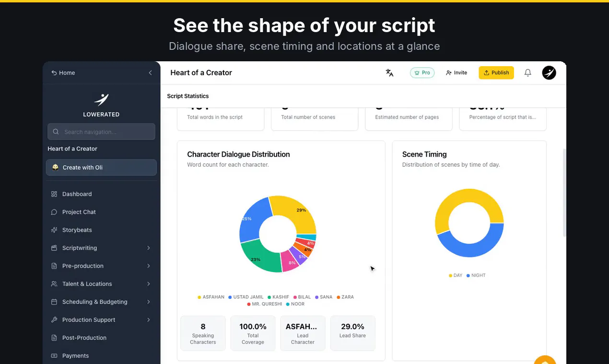The width and height of the screenshot is (609, 364).
Task: Expand the Talent & Locations submenu arrow
Action: [x=149, y=284]
